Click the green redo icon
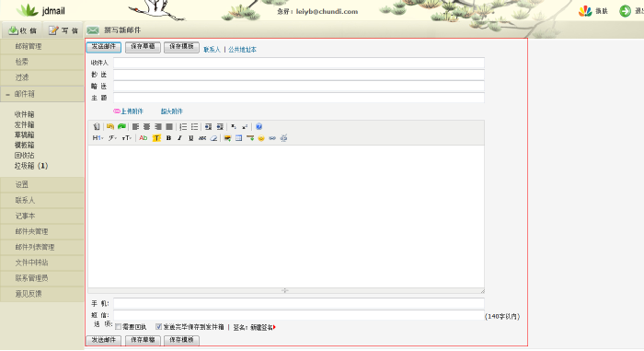The image size is (644, 351). tap(121, 127)
